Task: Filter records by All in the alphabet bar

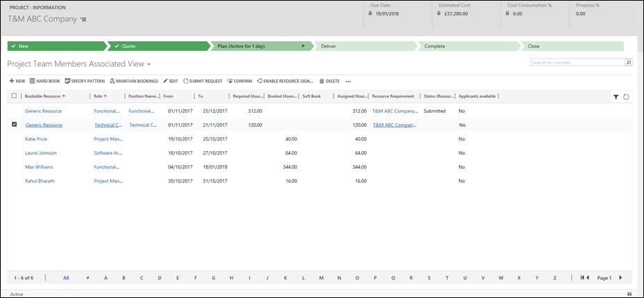Action: point(66,278)
